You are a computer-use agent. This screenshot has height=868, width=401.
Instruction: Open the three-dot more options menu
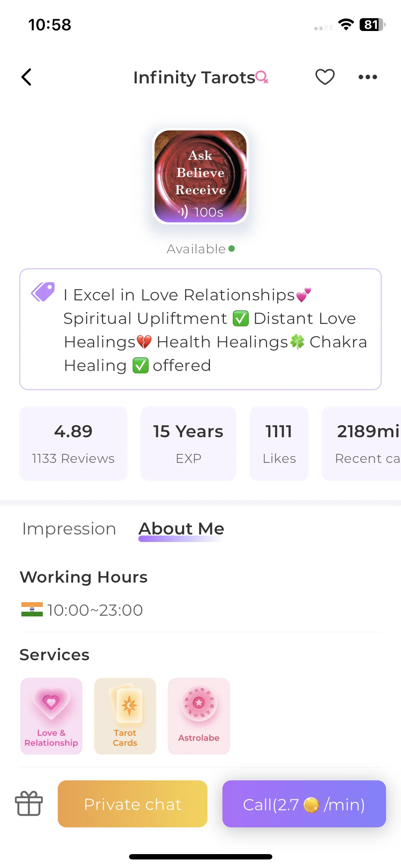367,77
